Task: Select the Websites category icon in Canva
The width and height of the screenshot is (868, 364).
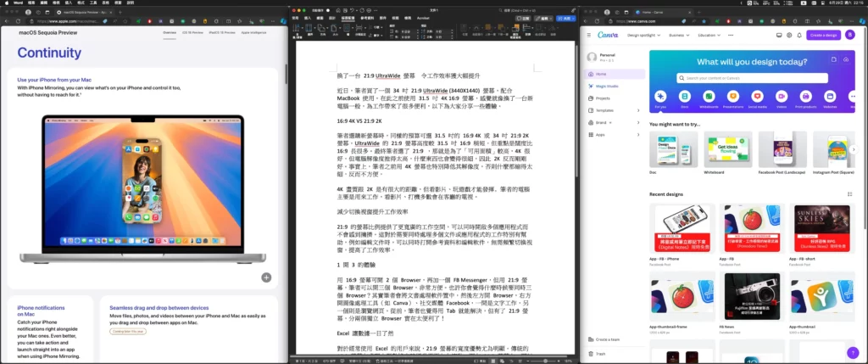Action: [x=830, y=96]
